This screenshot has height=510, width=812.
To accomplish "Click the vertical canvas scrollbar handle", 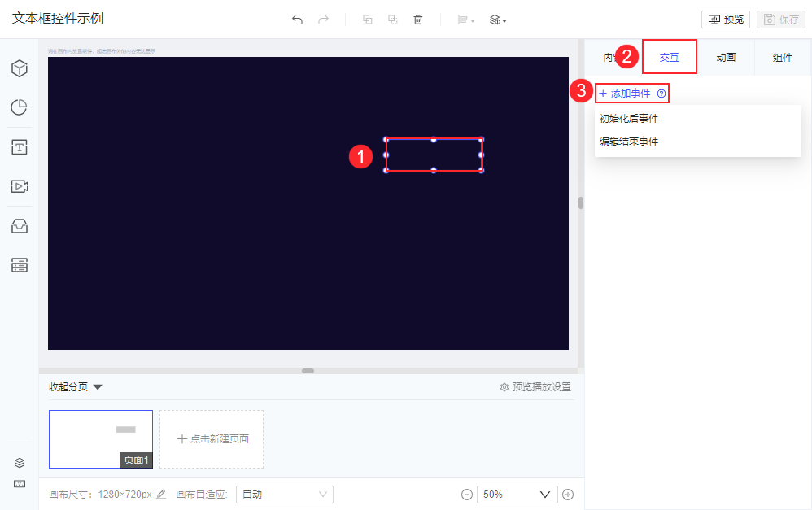I will (581, 203).
